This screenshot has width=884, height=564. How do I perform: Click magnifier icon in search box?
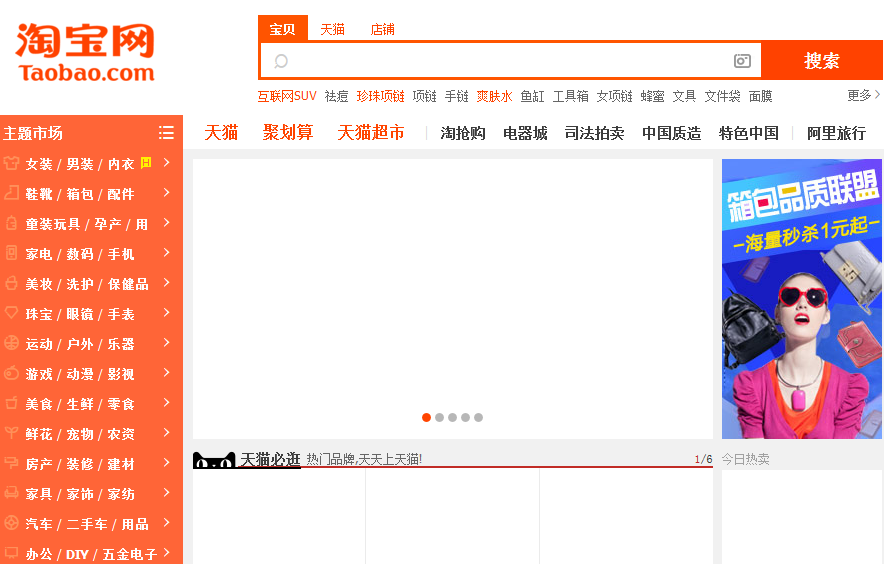pyautogui.click(x=281, y=61)
